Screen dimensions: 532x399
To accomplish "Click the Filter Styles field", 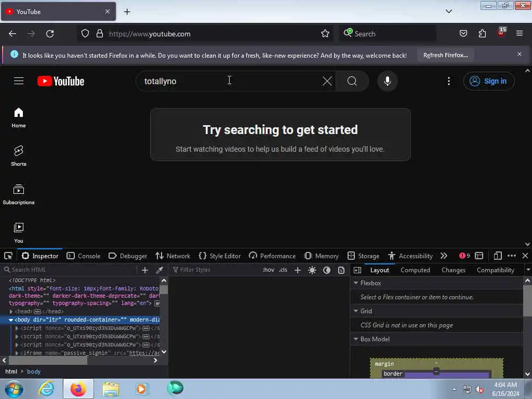I will pyautogui.click(x=215, y=270).
